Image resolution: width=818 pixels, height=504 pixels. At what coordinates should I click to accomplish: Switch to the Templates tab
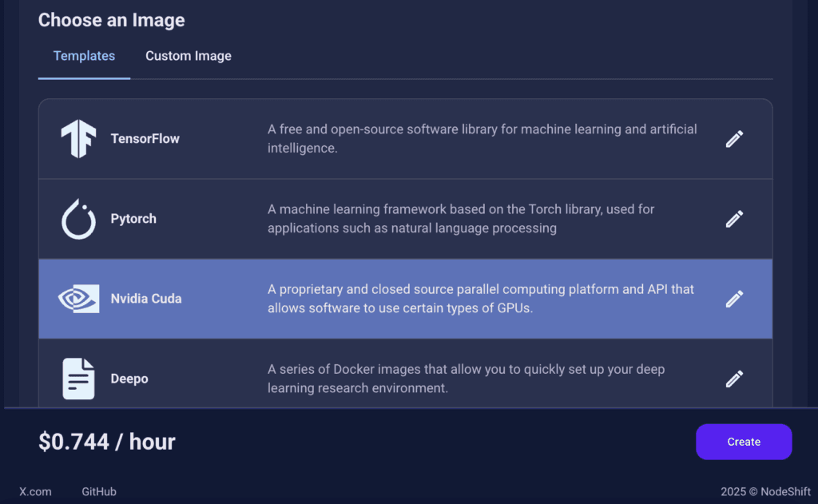[x=84, y=56]
